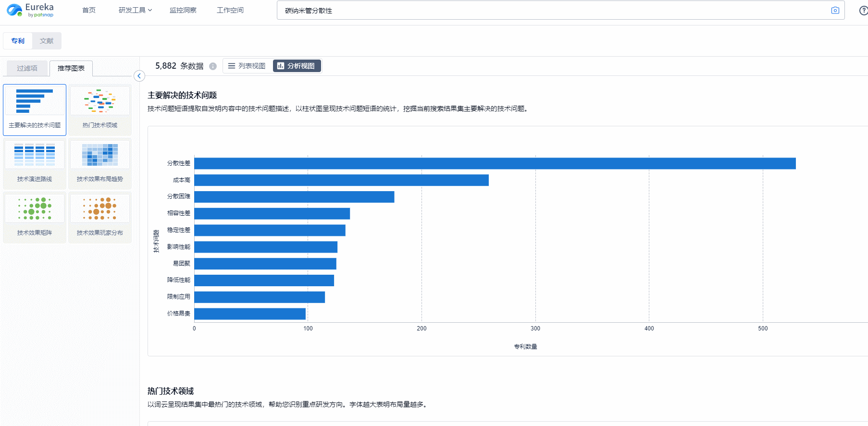Select the 热门技术领域 word cloud chart
This screenshot has height=426, width=868.
100,110
